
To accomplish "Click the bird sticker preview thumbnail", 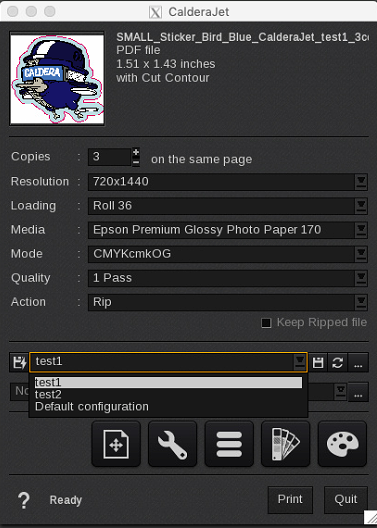I will [57, 79].
